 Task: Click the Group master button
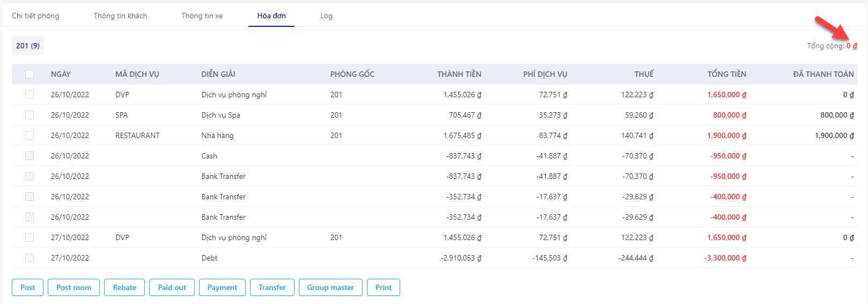tap(330, 287)
